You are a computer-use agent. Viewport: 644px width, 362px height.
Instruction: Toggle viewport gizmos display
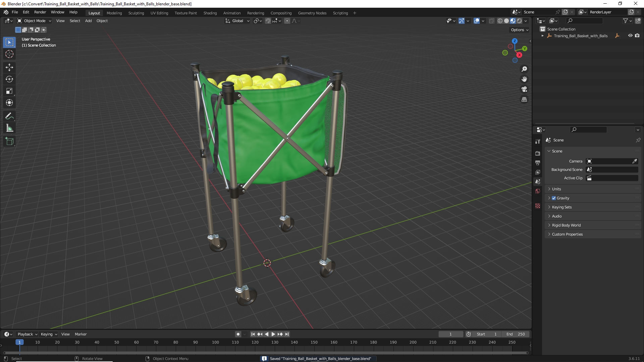pyautogui.click(x=462, y=21)
